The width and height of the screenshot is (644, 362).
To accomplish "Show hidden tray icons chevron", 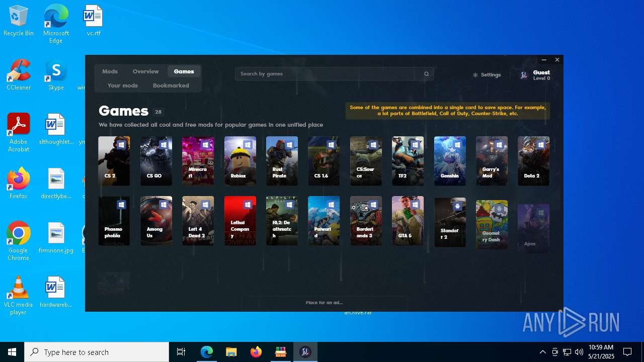I will tap(543, 352).
